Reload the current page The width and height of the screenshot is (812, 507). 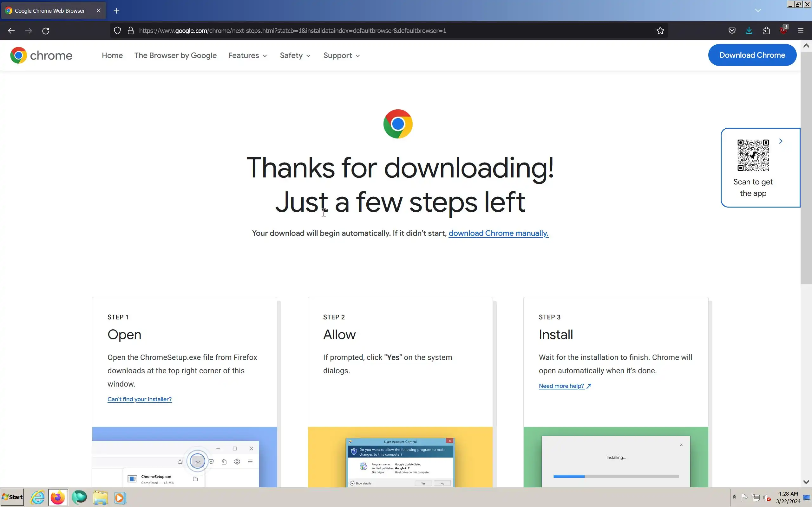46,31
